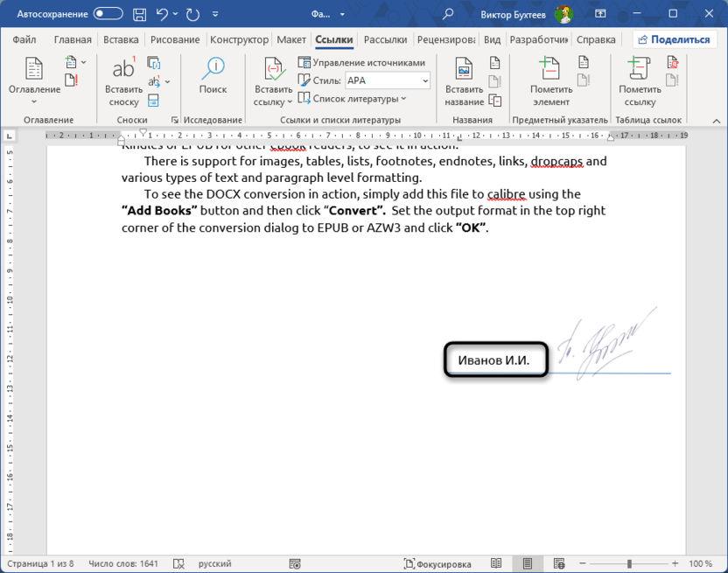Toggle the Автосохранение switch
This screenshot has height=573, width=728.
click(x=108, y=14)
